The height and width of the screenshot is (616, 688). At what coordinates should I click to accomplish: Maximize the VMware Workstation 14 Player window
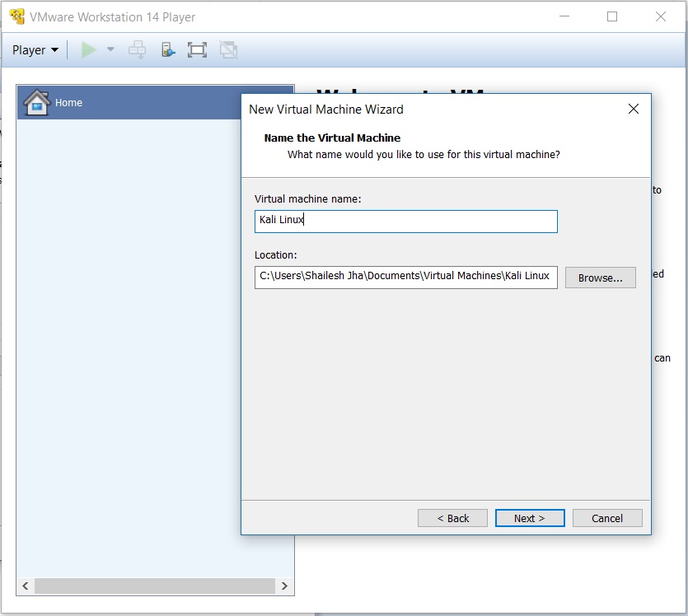pyautogui.click(x=612, y=16)
